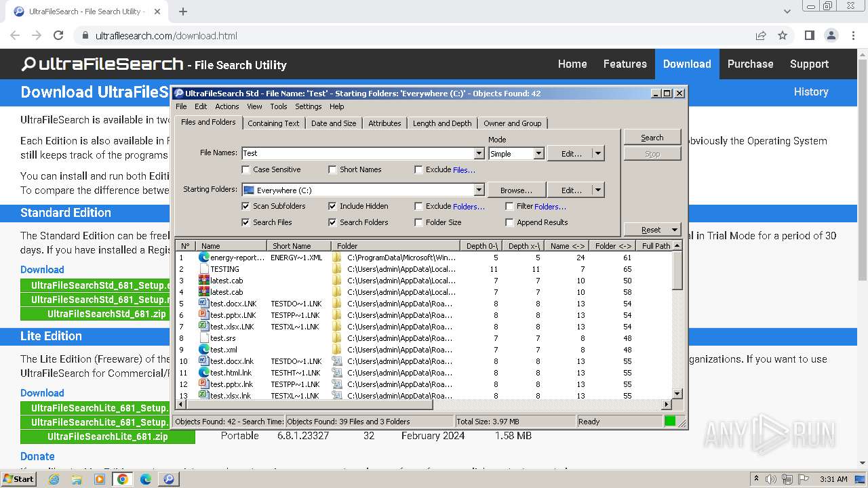
Task: Switch to the Attributes tab
Action: coord(384,123)
